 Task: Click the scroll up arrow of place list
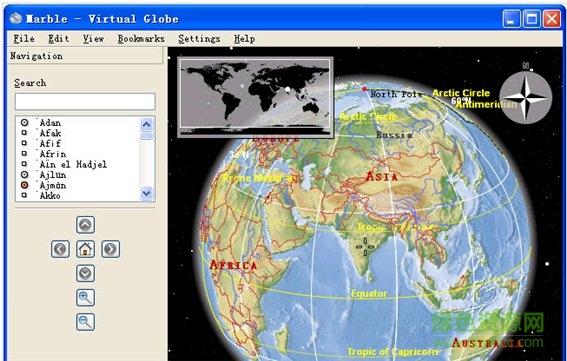pos(146,124)
